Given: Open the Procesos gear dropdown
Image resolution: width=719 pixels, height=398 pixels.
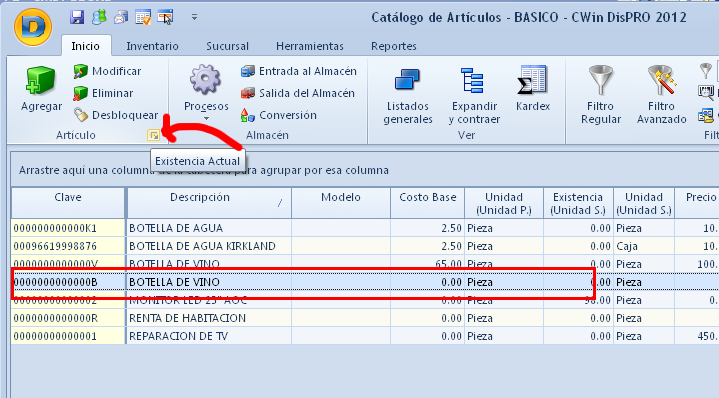Looking at the screenshot, I should tap(206, 92).
